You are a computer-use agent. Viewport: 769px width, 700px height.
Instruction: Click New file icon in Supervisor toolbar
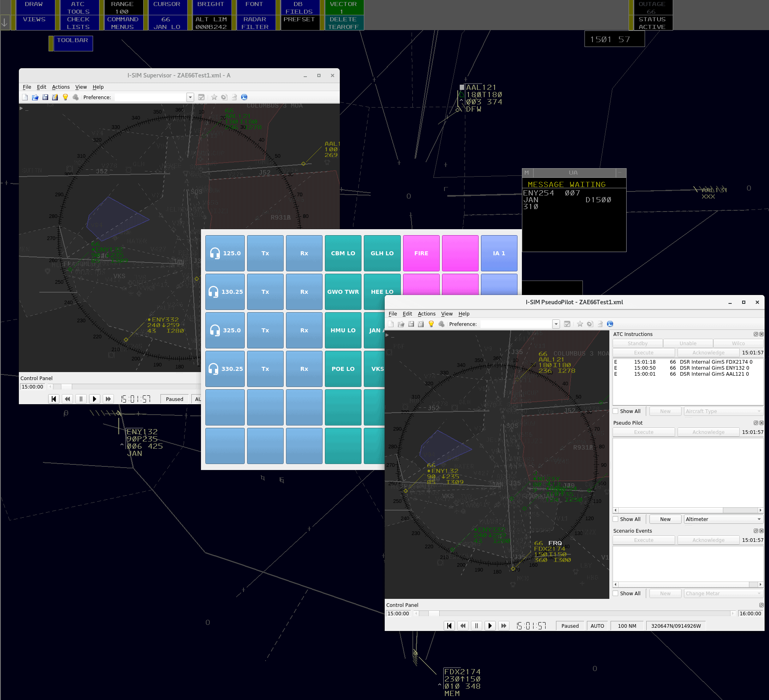tap(25, 97)
